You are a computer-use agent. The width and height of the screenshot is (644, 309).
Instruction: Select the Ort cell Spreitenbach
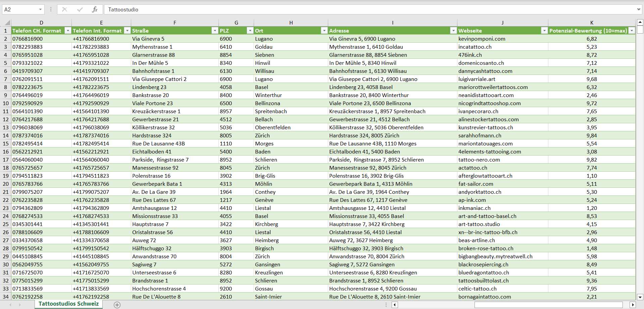[x=291, y=111]
